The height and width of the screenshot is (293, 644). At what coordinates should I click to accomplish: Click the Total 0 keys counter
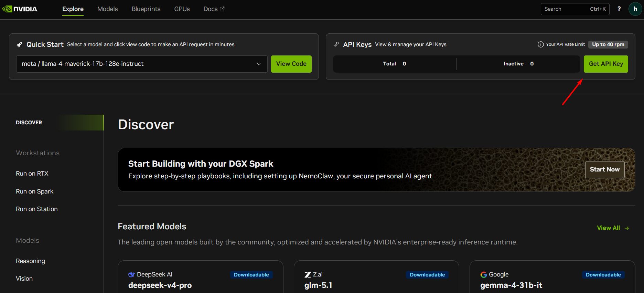coord(395,64)
